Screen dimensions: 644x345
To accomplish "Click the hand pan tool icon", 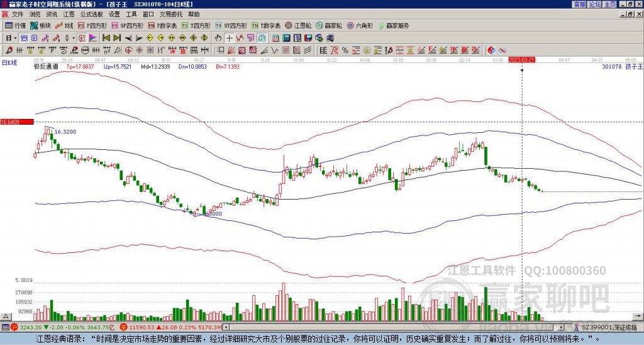I will (218, 38).
